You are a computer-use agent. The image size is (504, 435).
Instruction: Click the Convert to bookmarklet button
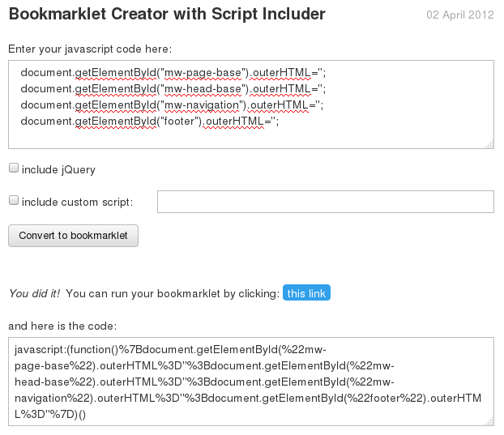(x=73, y=236)
